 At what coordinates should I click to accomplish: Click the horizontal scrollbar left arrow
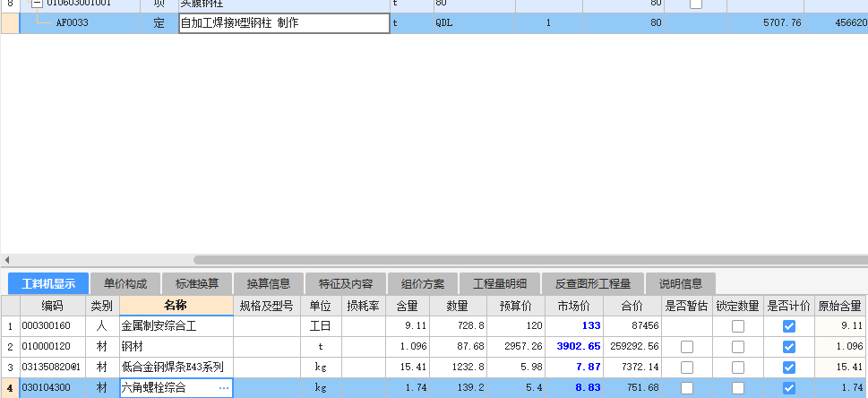[x=6, y=260]
